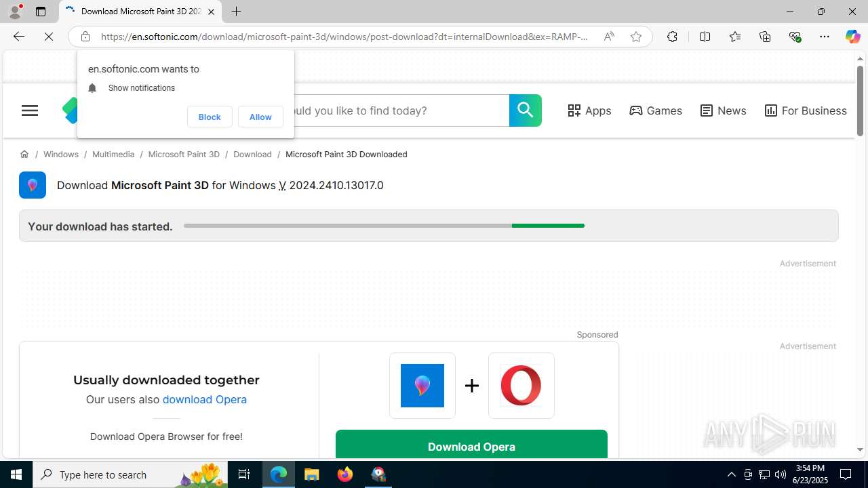Viewport: 868px width, 488px height.
Task: Close the Download Microsoft Paint 3D tab
Action: 211,12
